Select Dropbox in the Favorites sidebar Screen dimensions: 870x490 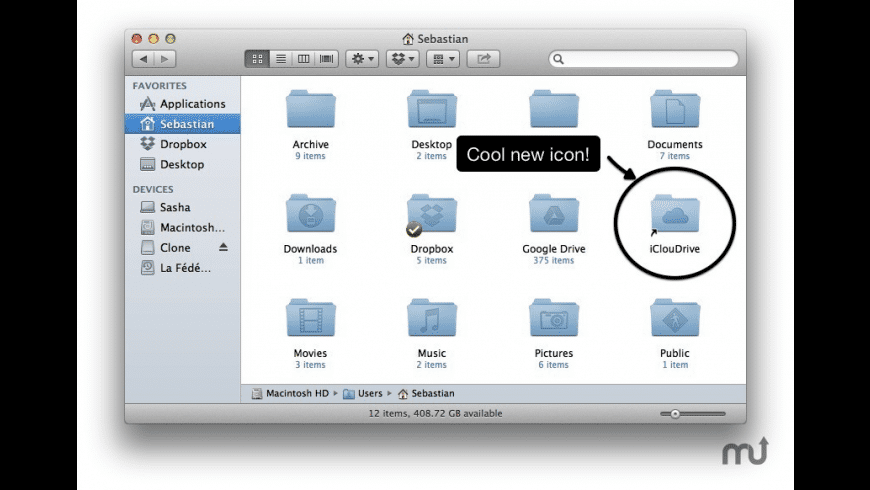183,144
